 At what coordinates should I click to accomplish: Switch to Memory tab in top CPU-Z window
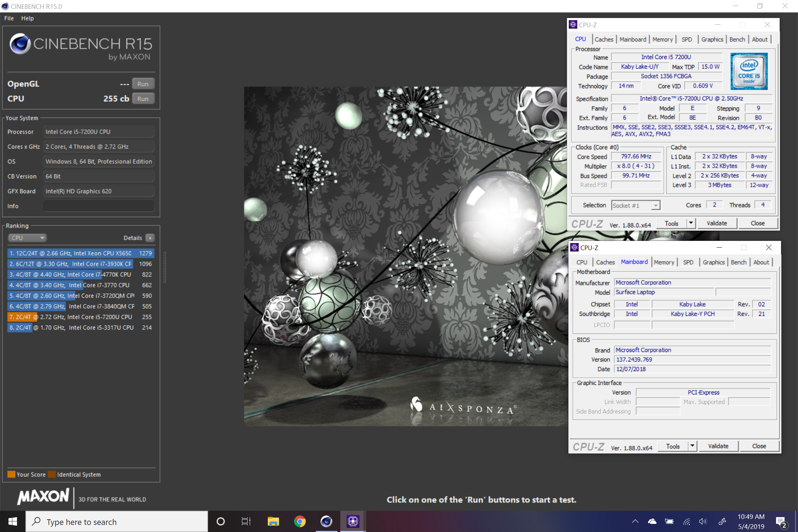(x=663, y=39)
